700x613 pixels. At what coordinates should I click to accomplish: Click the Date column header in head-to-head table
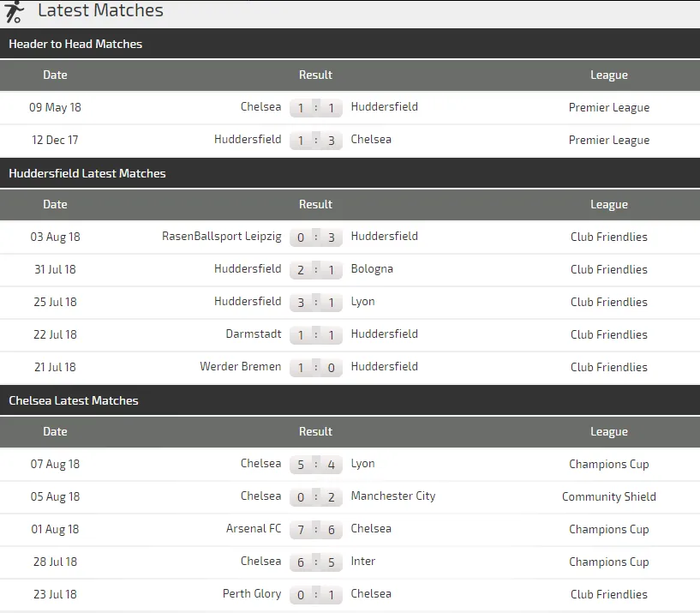[x=55, y=75]
